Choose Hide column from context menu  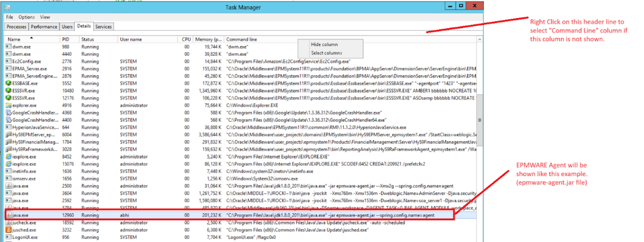point(324,45)
